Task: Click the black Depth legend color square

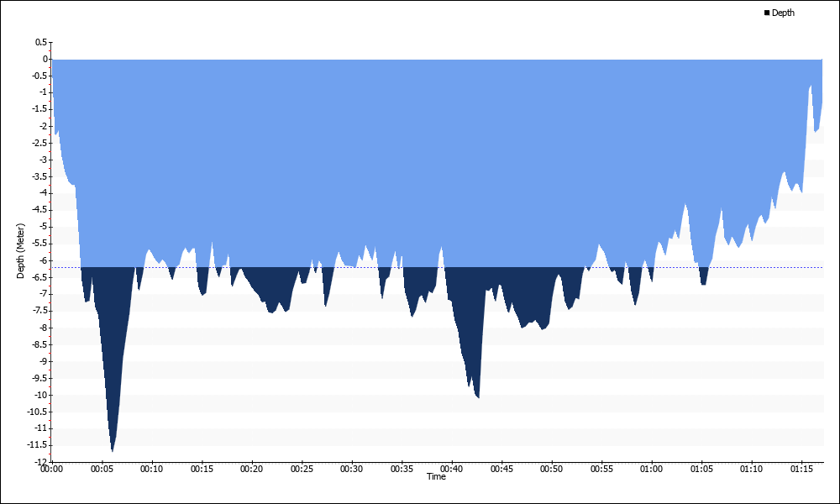Action: pyautogui.click(x=767, y=13)
